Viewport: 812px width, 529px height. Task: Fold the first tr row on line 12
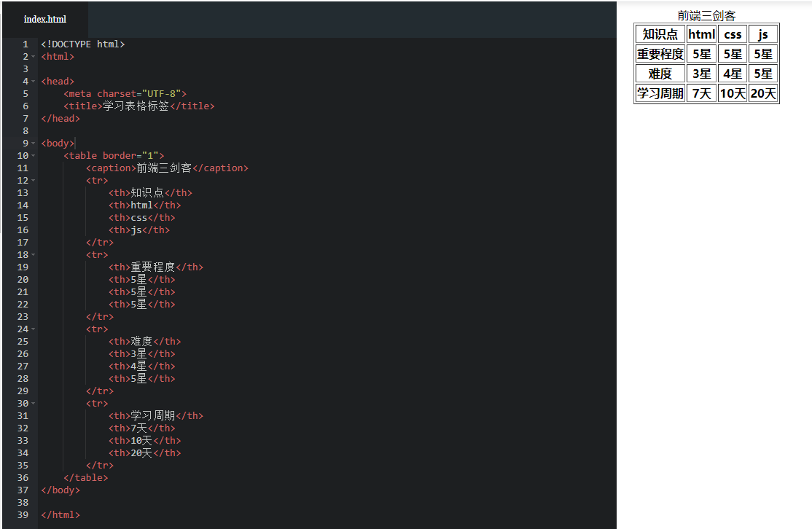click(x=34, y=181)
